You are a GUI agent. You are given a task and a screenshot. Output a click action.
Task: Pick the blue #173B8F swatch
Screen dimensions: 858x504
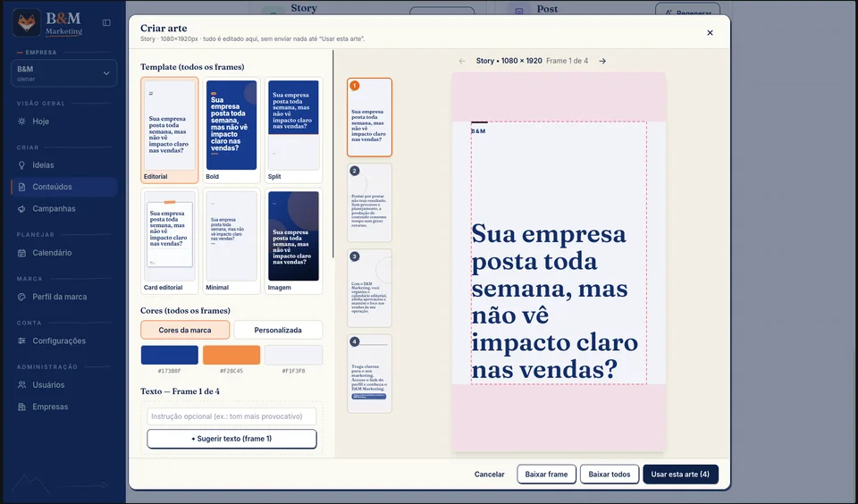point(170,355)
